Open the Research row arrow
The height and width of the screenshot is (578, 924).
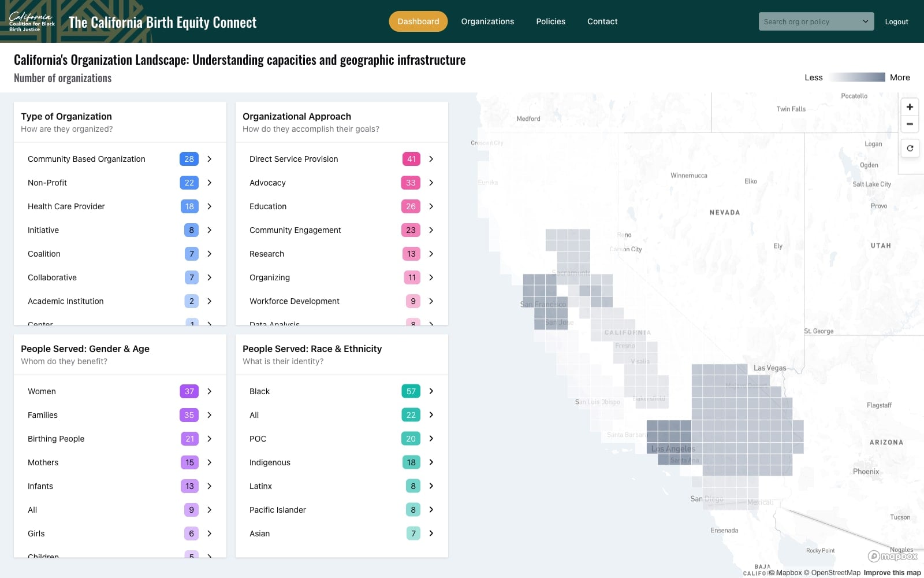431,254
